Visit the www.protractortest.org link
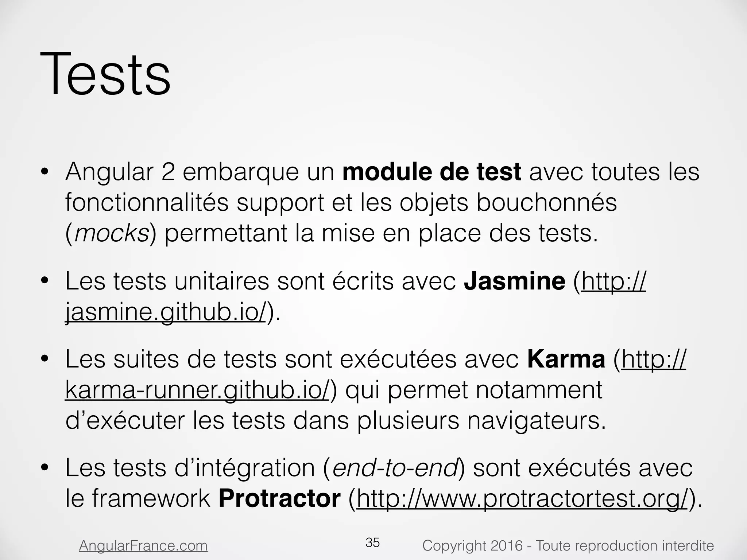747x560 pixels. [x=522, y=498]
